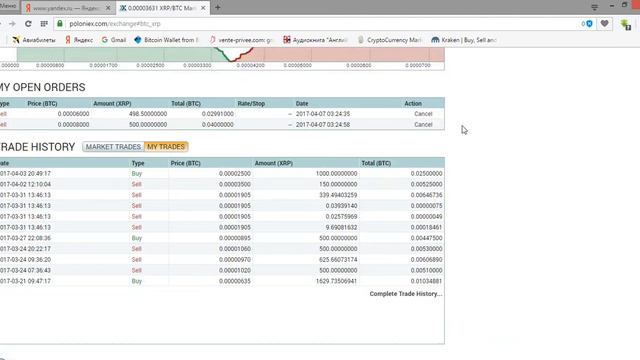The width and height of the screenshot is (640, 360).
Task: Select price 0.00003500 in trade history
Action: [x=235, y=184]
